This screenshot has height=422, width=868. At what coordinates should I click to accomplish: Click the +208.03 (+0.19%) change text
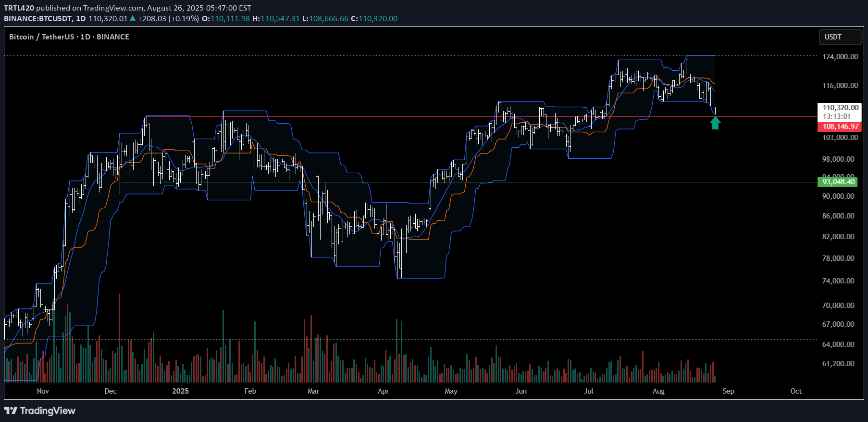pos(168,19)
